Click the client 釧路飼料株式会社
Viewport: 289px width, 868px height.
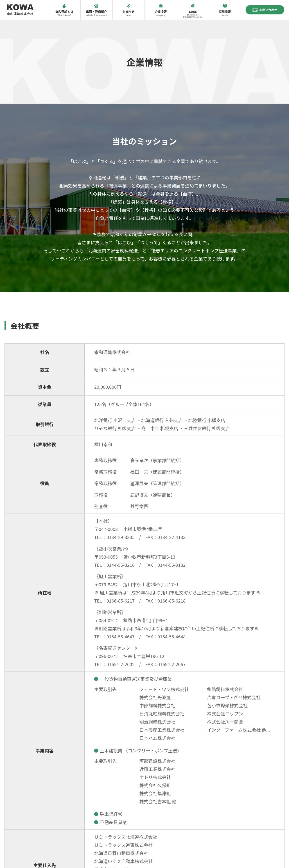click(225, 689)
